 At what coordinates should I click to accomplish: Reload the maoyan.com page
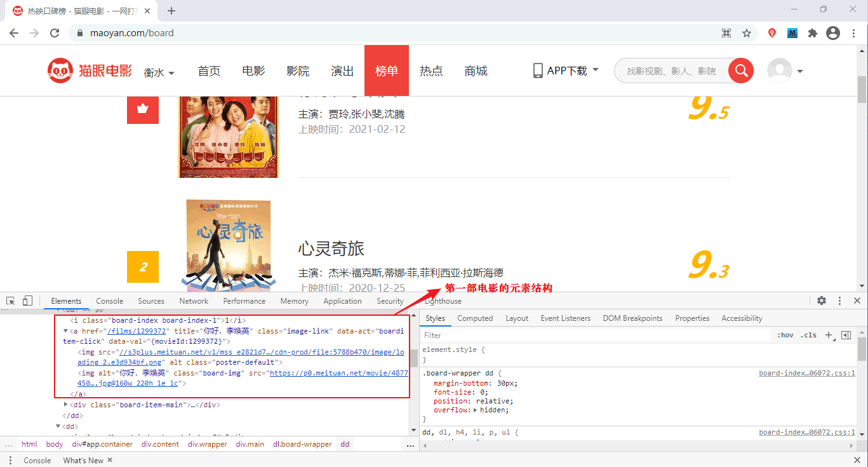[x=55, y=33]
